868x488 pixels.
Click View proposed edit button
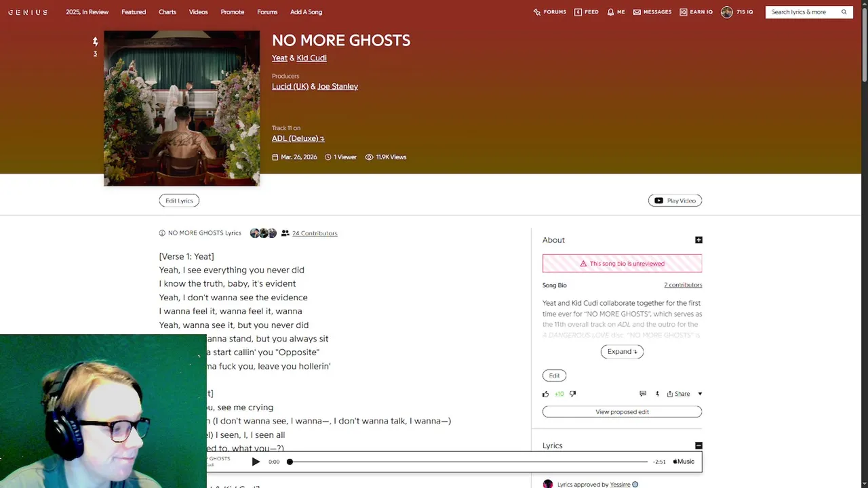(622, 411)
